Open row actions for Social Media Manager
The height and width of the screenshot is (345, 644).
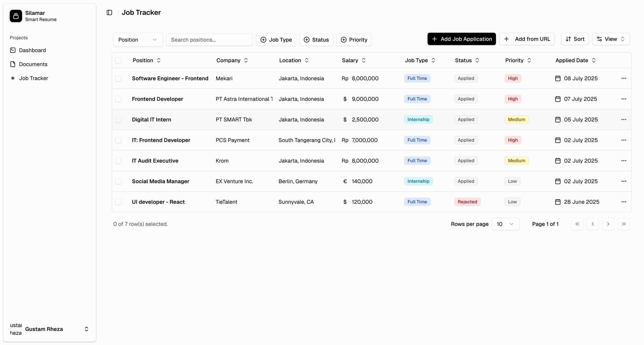coord(624,181)
